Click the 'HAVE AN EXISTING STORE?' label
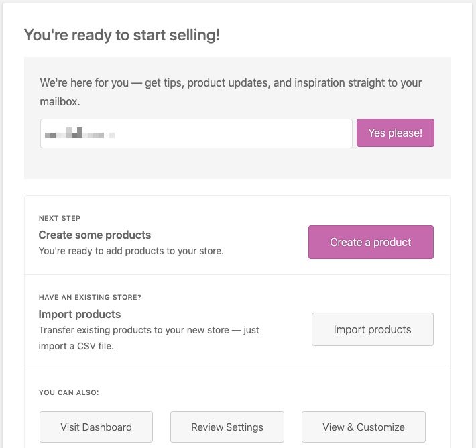Viewport: 476px width, 448px height. [90, 298]
